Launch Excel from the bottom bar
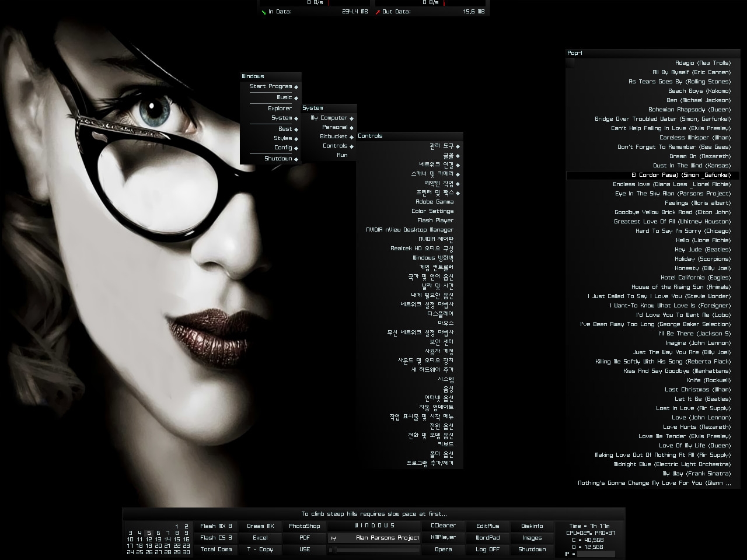 (x=260, y=538)
